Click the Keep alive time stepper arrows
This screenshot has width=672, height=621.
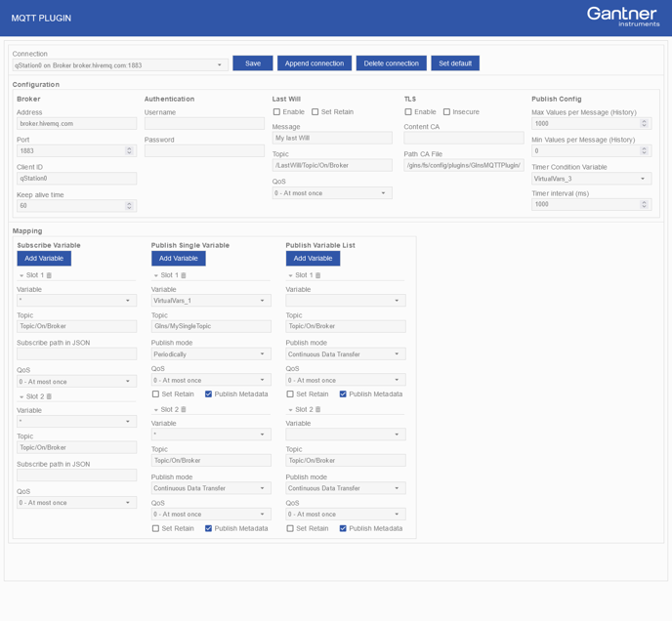[x=129, y=206]
